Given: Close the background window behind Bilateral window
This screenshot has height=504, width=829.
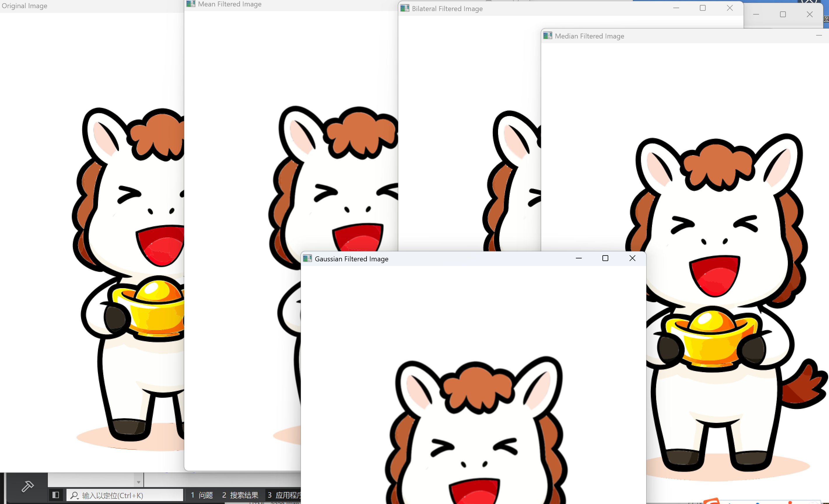Looking at the screenshot, I should [x=809, y=14].
